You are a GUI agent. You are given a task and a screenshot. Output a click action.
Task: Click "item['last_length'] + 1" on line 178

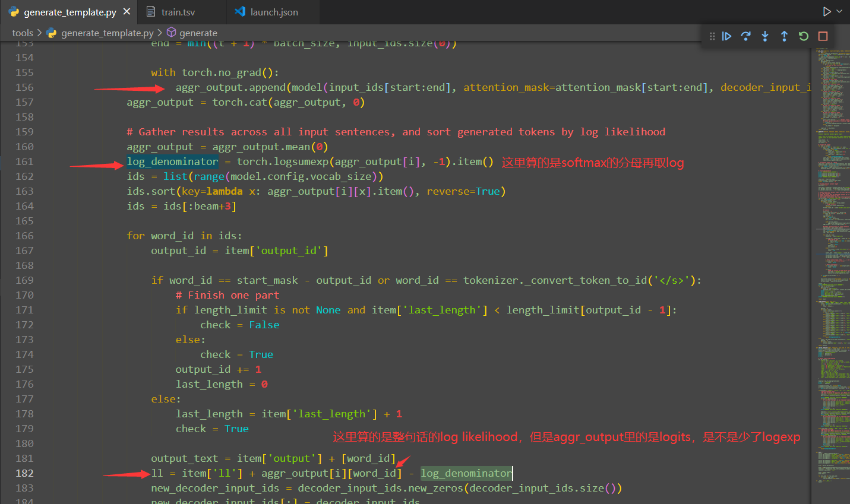[x=331, y=414]
